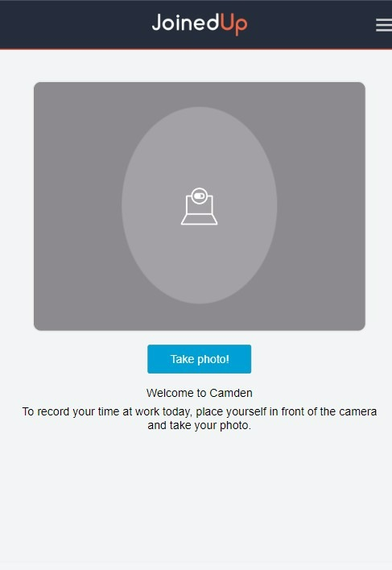Click the empty area below the instructions

click(x=196, y=502)
